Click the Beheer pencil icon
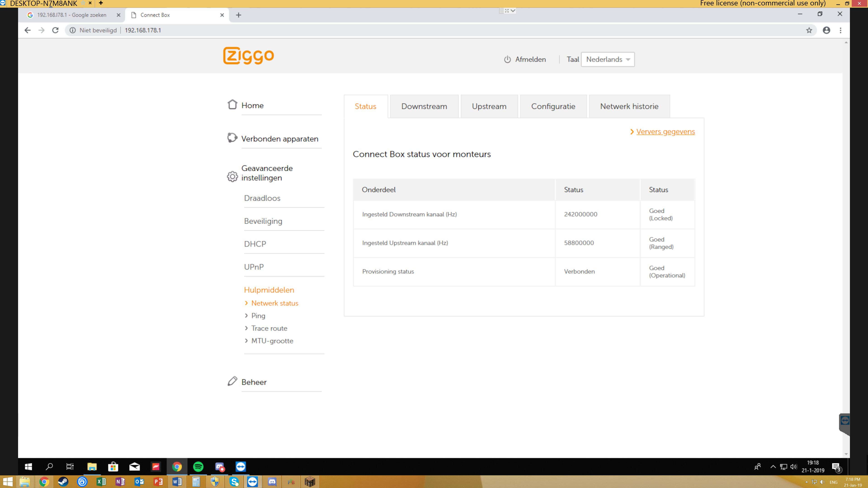Screen dimensions: 868x488 tap(232, 381)
